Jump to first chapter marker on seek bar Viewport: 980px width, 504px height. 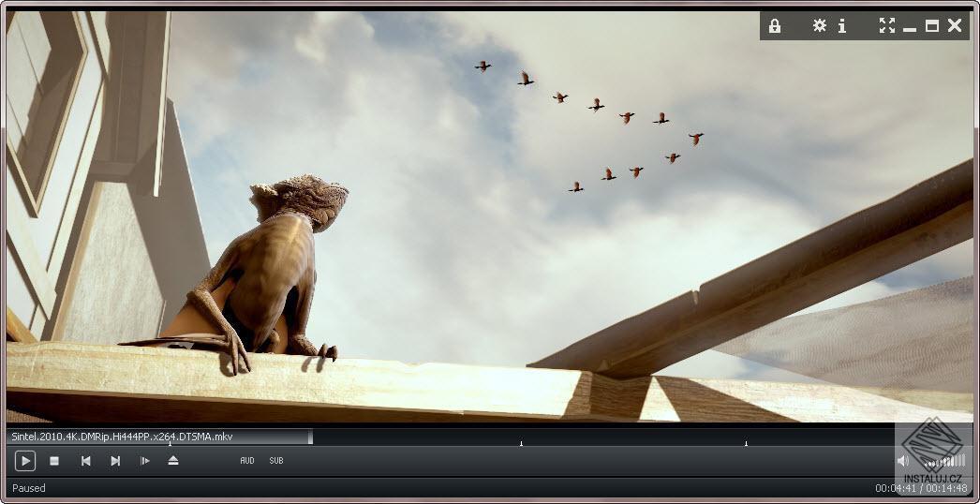170,444
